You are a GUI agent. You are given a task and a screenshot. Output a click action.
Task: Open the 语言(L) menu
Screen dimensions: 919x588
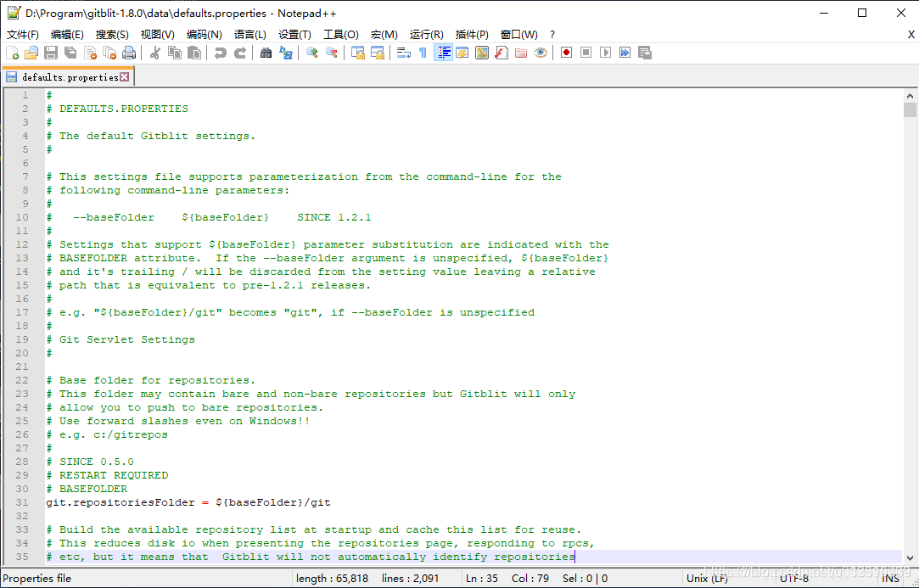click(250, 35)
